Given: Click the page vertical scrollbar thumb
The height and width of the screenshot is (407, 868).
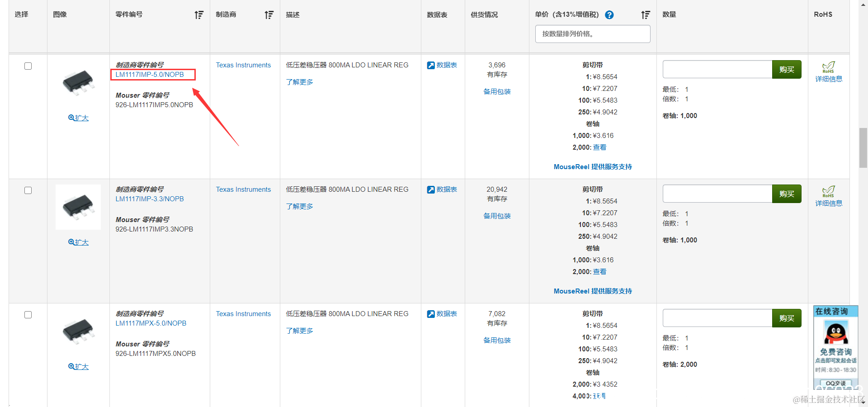Looking at the screenshot, I should (x=863, y=148).
